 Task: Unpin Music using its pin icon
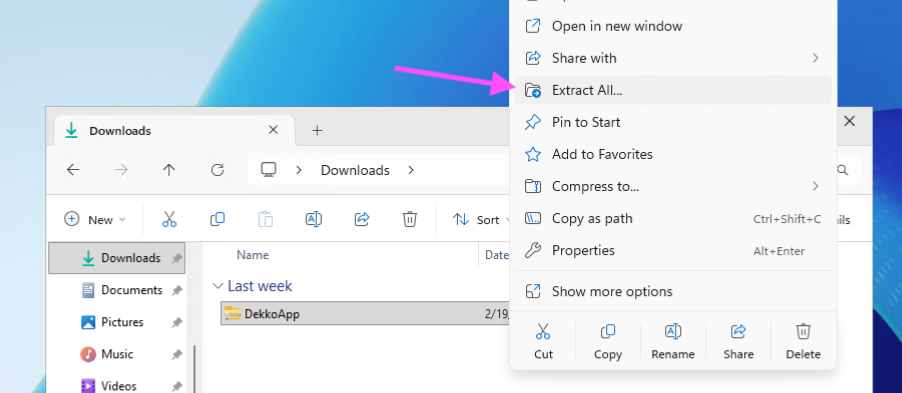pyautogui.click(x=177, y=355)
